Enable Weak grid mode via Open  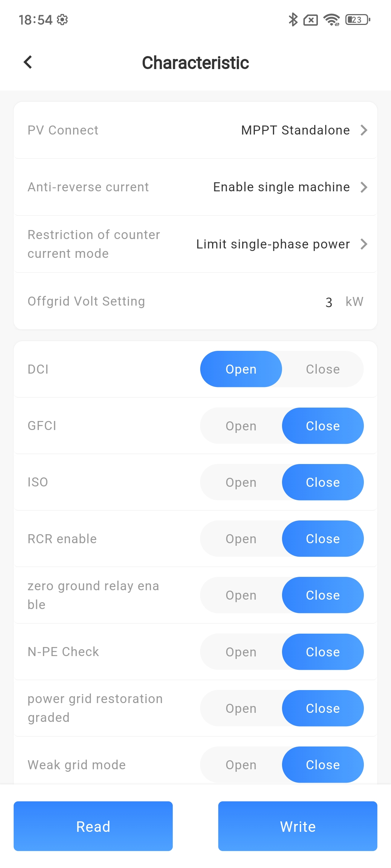tap(241, 765)
